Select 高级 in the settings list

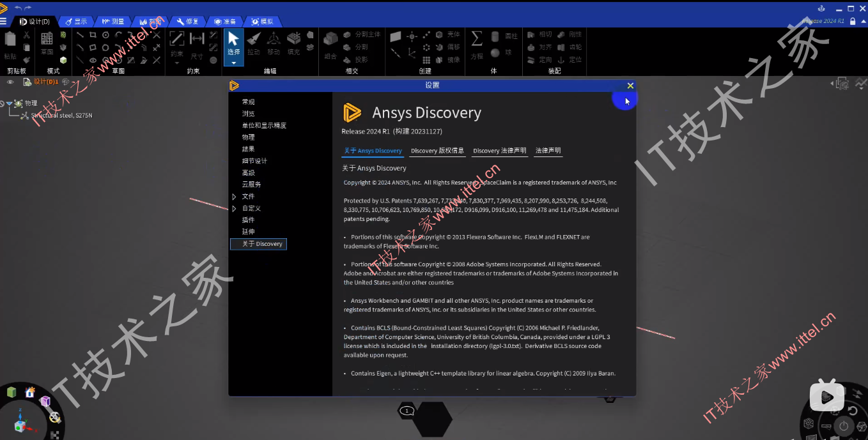248,172
